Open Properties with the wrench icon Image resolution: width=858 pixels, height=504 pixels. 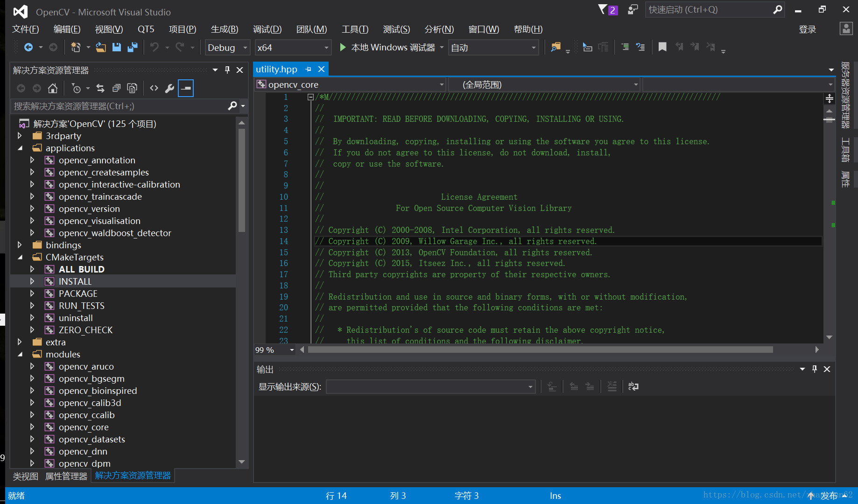[x=170, y=88]
